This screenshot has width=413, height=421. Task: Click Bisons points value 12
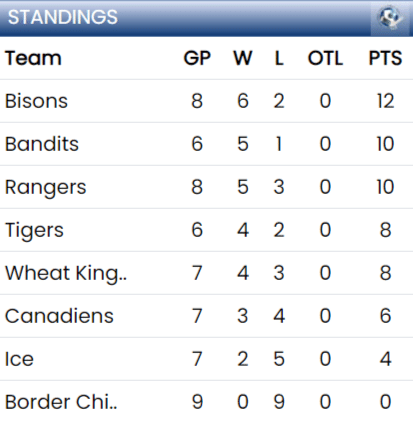385,101
